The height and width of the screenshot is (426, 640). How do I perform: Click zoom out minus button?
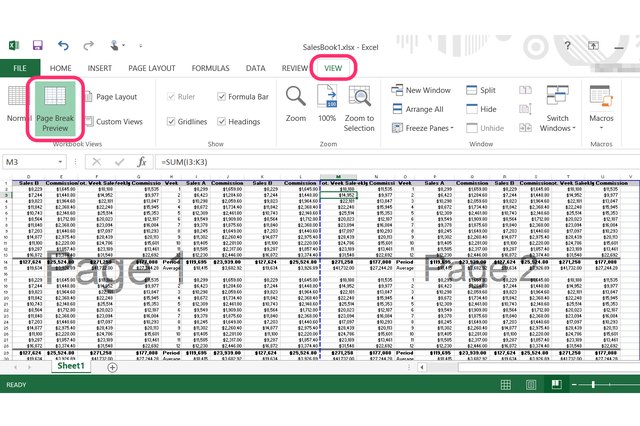point(574,384)
